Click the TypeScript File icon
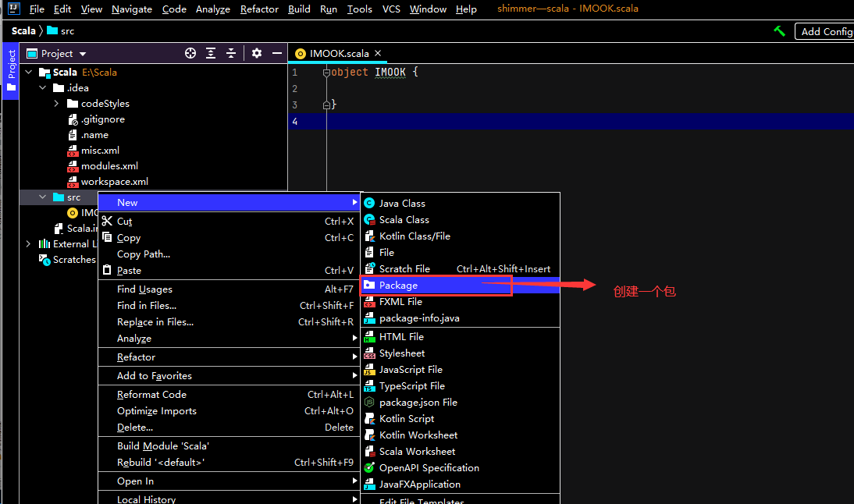This screenshot has height=504, width=854. tap(369, 386)
